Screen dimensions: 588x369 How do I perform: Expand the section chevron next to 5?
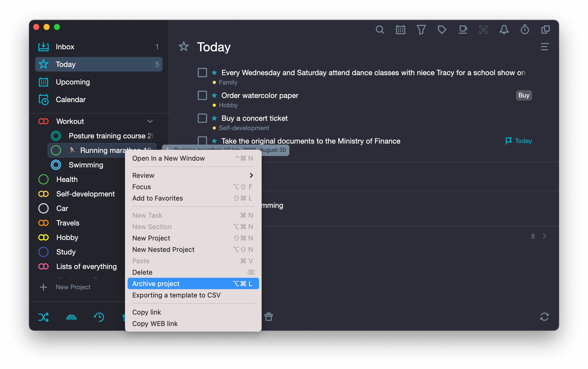pos(545,236)
